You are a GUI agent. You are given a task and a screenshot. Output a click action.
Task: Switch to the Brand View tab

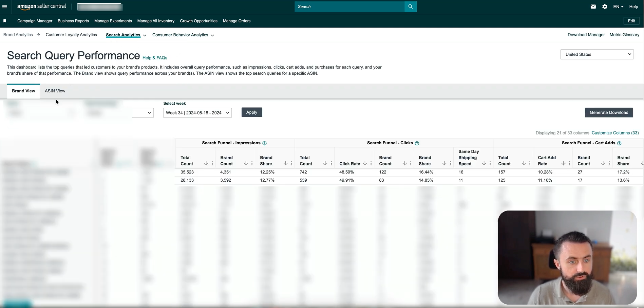(x=23, y=91)
